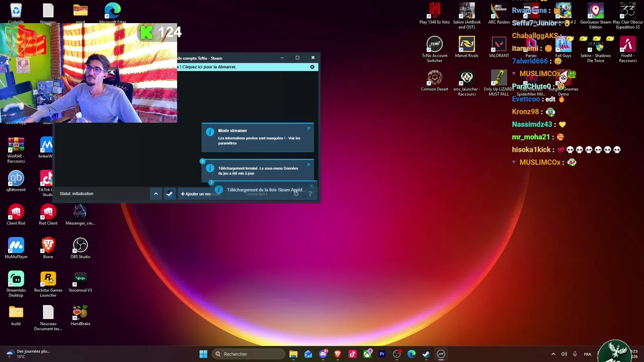
Task: Open the Windows Start menu
Action: pyautogui.click(x=203, y=354)
